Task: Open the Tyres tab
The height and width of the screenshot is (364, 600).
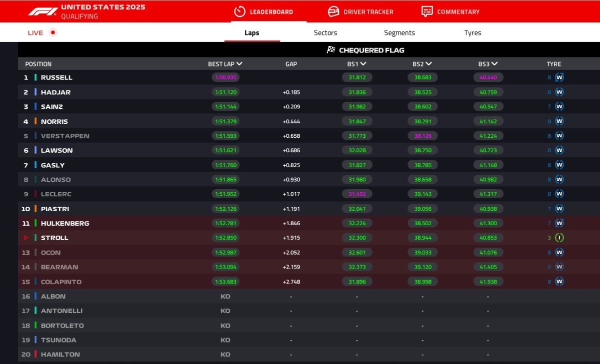Action: [472, 33]
